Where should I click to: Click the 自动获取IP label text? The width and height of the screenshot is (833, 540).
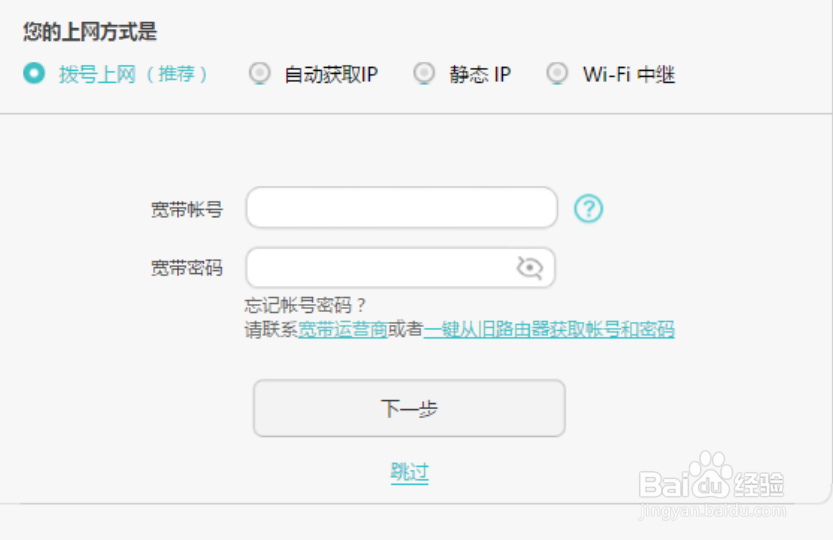(332, 74)
